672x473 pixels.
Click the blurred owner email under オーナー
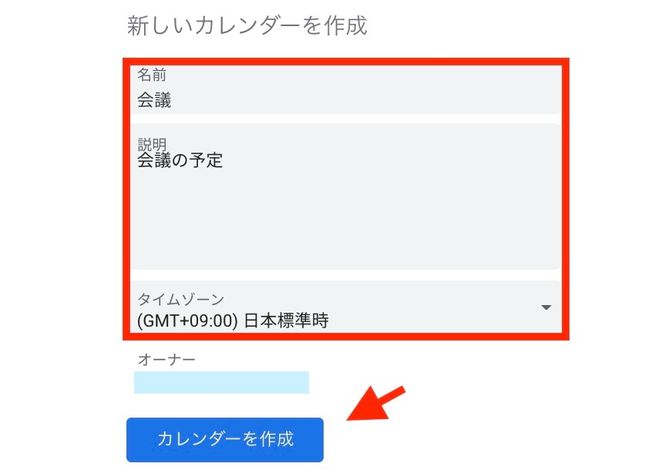(x=221, y=382)
